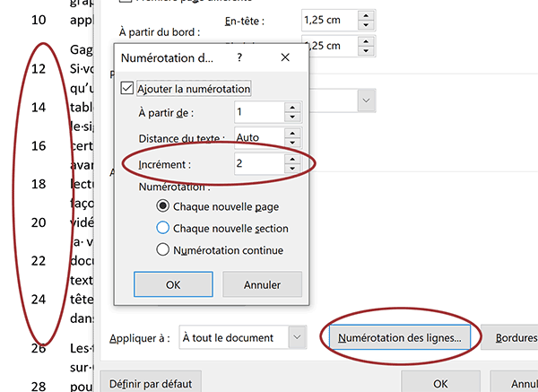
Task: Increase the Distance du texte value
Action: (292, 133)
